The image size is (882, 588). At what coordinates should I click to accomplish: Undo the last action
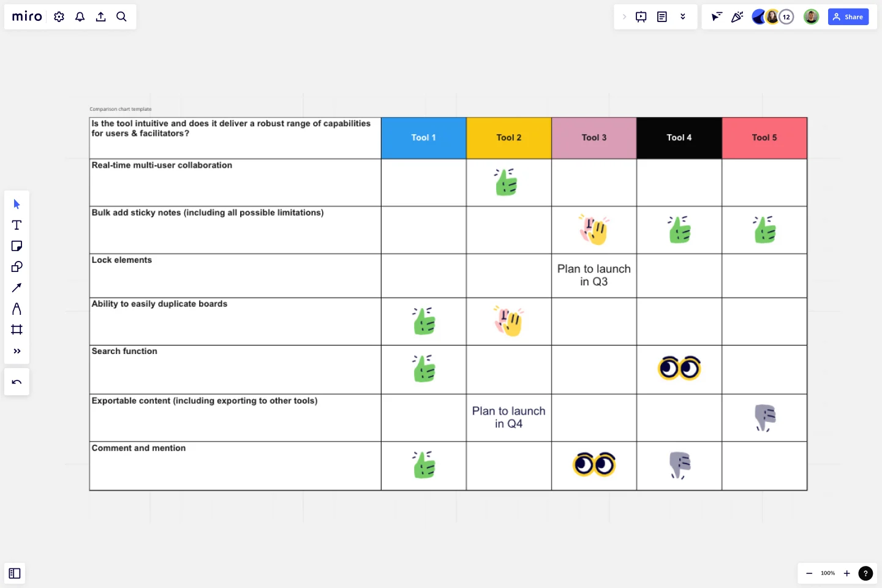[17, 382]
